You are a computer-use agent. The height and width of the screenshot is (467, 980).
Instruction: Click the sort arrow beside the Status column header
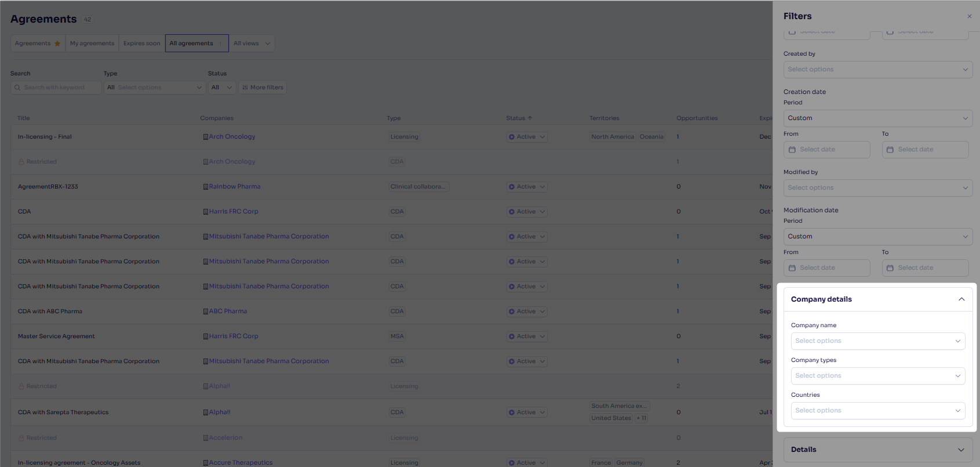[x=530, y=118]
